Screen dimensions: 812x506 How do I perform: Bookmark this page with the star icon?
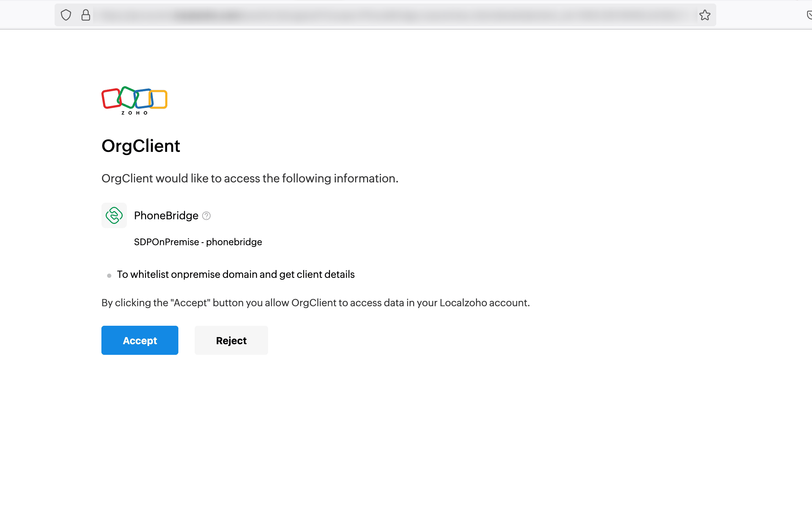(705, 15)
